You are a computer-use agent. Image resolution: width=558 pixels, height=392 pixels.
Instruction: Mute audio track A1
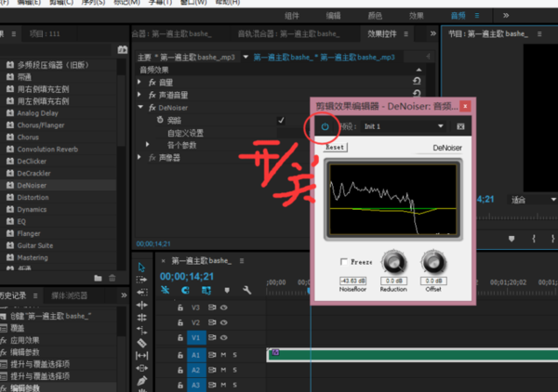(223, 355)
